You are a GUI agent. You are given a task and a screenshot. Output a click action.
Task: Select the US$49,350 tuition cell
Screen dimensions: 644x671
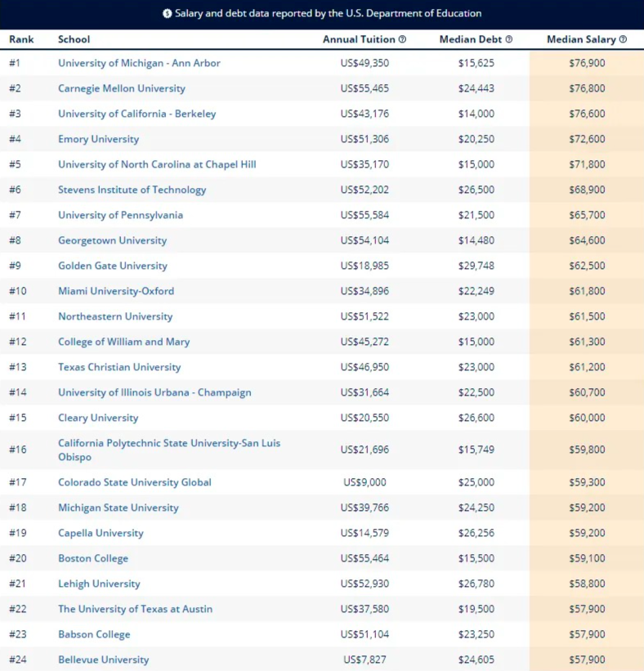(364, 63)
